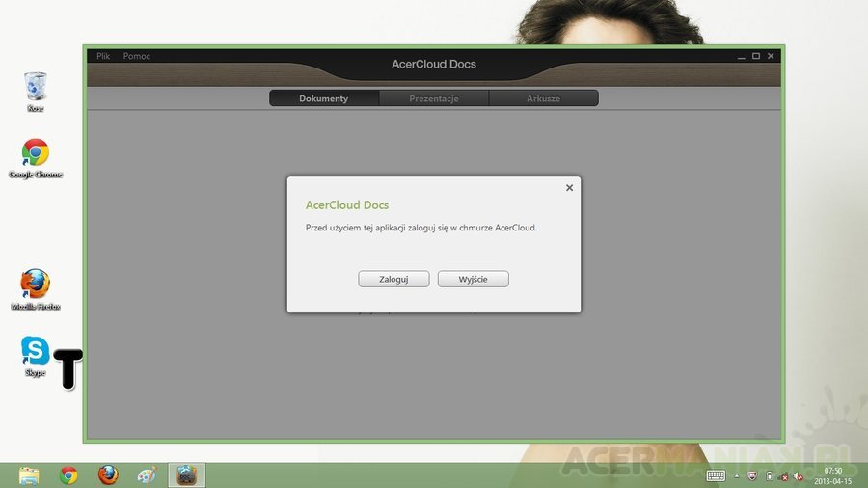Open the Pomoc menu
Viewport: 868px width, 488px height.
(x=137, y=56)
